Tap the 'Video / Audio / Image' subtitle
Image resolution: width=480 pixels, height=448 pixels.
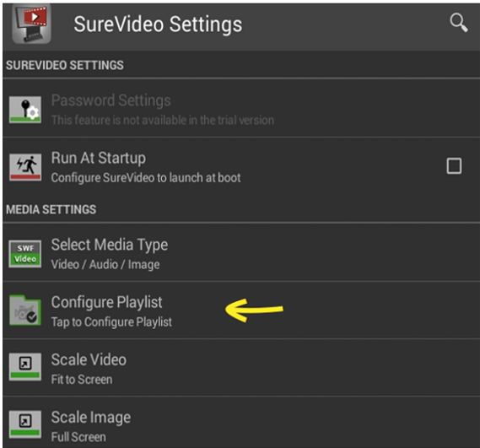105,265
